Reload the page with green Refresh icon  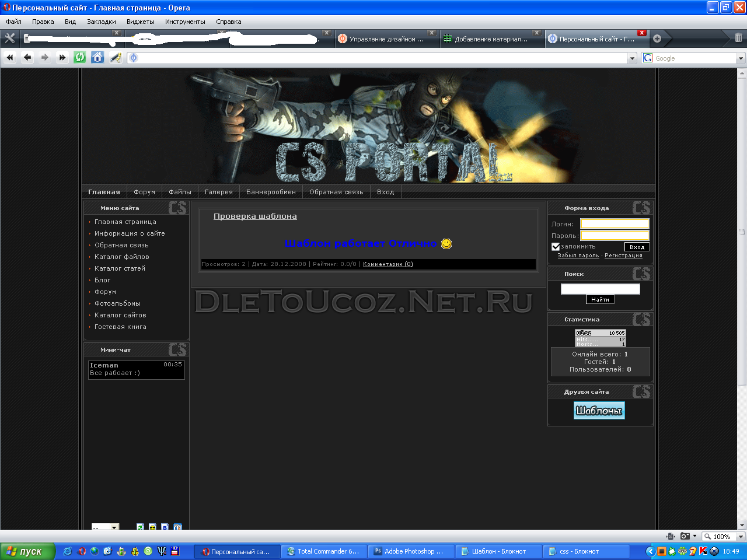(x=80, y=57)
